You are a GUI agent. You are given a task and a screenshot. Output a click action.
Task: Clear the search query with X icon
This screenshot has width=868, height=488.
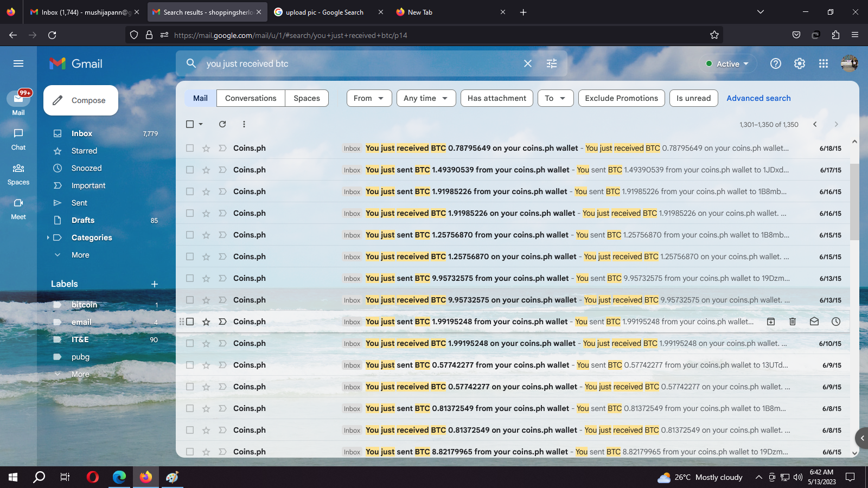click(527, 63)
